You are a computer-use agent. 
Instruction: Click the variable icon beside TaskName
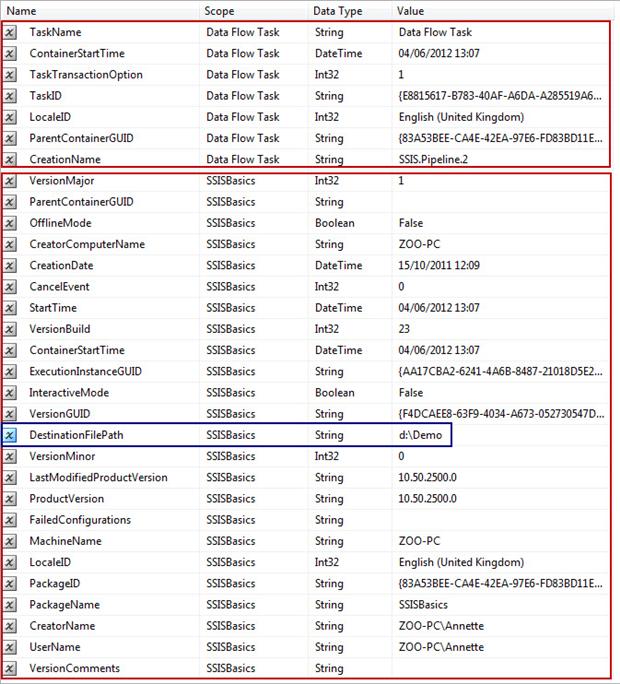pos(10,32)
